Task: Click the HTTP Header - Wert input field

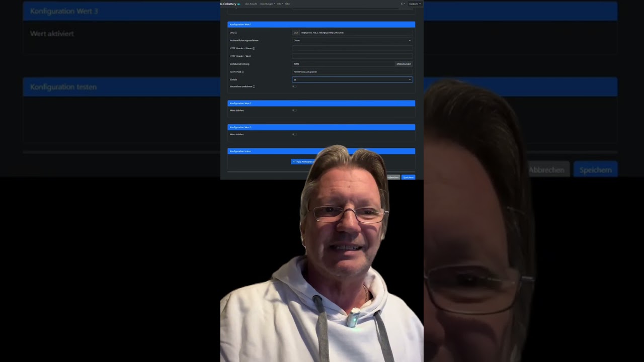Action: (x=352, y=56)
